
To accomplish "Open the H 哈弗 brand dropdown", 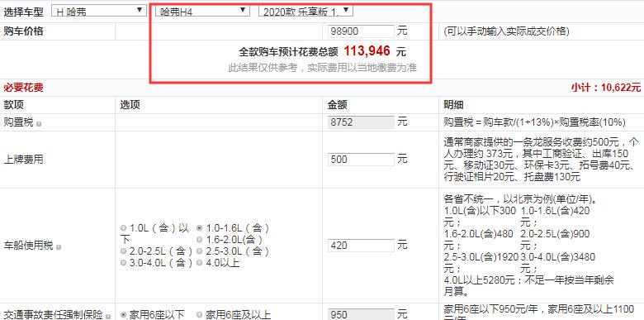I will pos(98,11).
